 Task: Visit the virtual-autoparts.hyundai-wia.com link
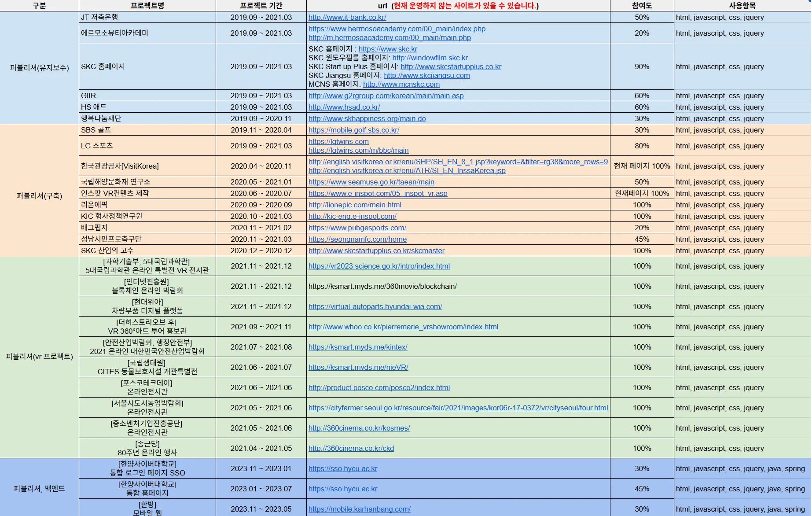375,307
